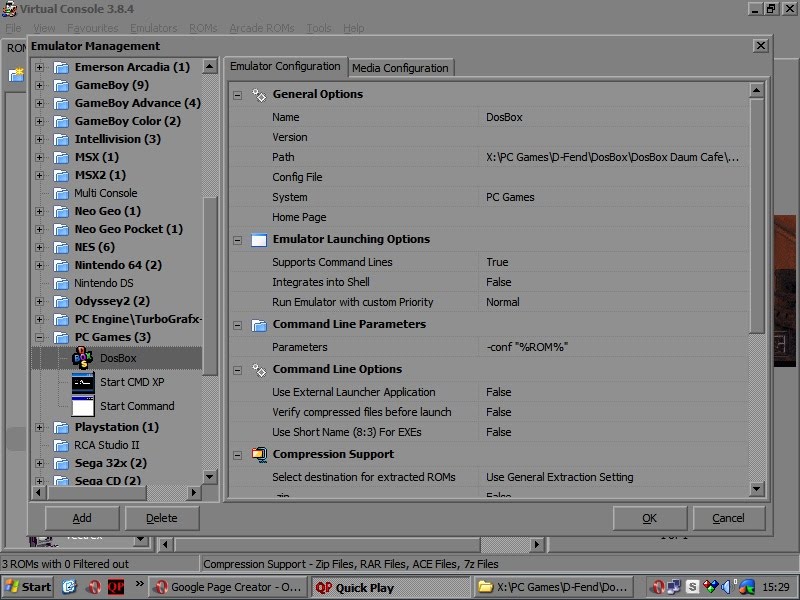The height and width of the screenshot is (600, 800).
Task: Click the Parameters value field
Action: coord(612,347)
